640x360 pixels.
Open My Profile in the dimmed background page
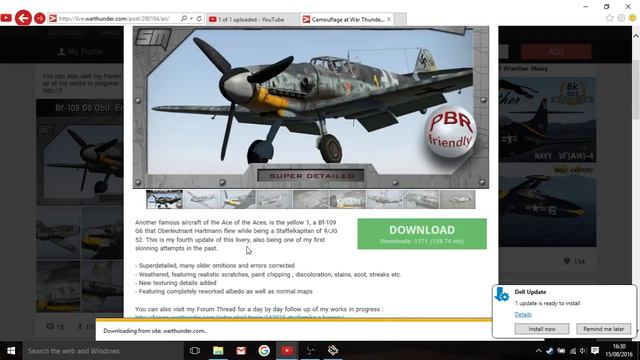(x=80, y=52)
